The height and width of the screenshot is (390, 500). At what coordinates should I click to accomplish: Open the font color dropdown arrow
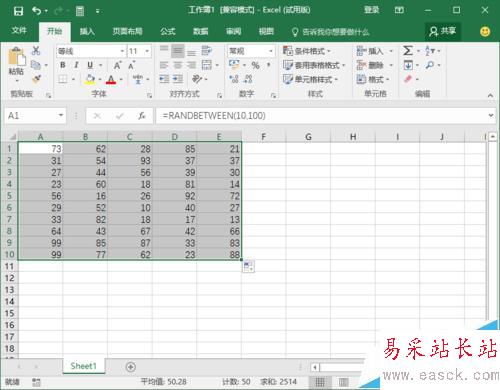121,79
